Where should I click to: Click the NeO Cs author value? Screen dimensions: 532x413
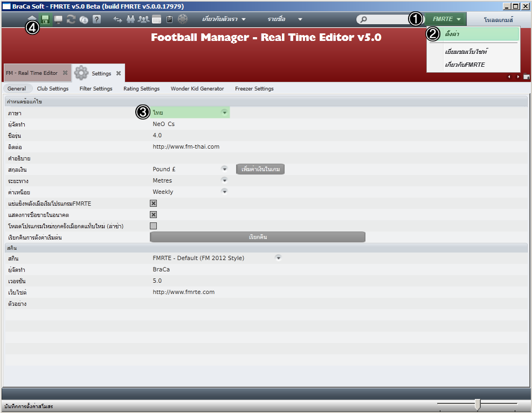pyautogui.click(x=163, y=124)
